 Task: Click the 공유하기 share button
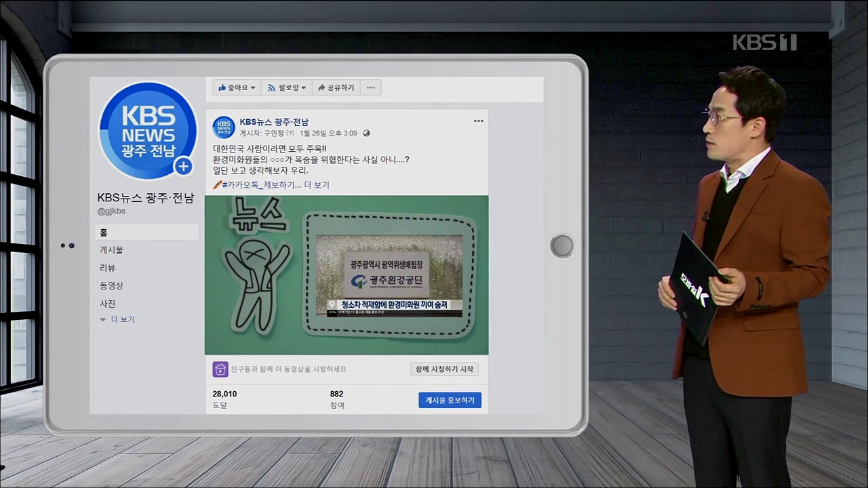[x=336, y=87]
